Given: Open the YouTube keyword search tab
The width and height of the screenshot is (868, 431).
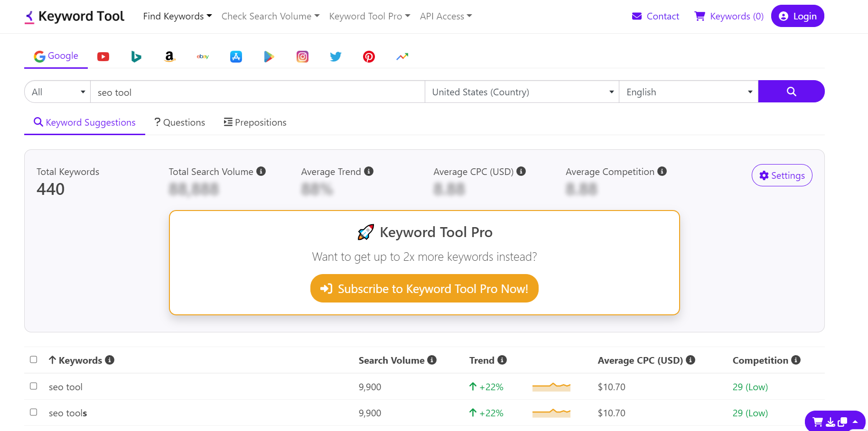Looking at the screenshot, I should (x=103, y=57).
